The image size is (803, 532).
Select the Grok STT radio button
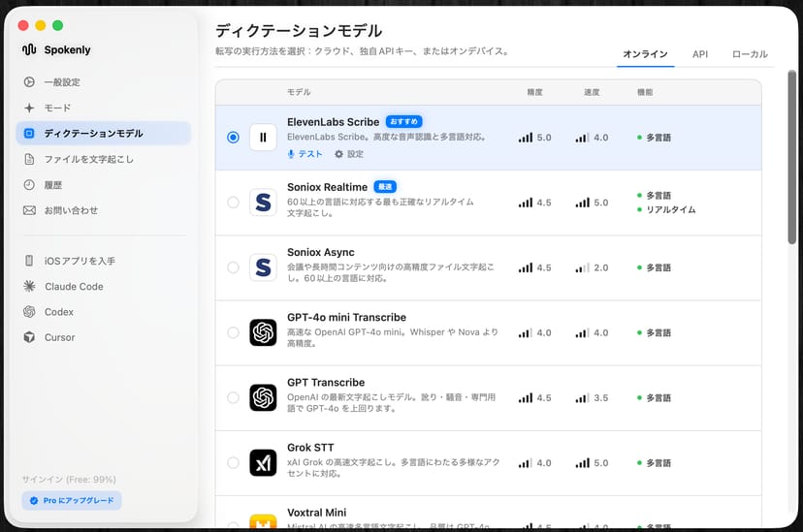click(233, 462)
